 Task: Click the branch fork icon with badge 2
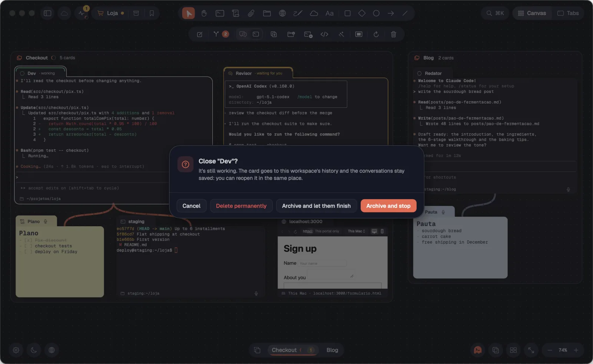click(x=221, y=34)
